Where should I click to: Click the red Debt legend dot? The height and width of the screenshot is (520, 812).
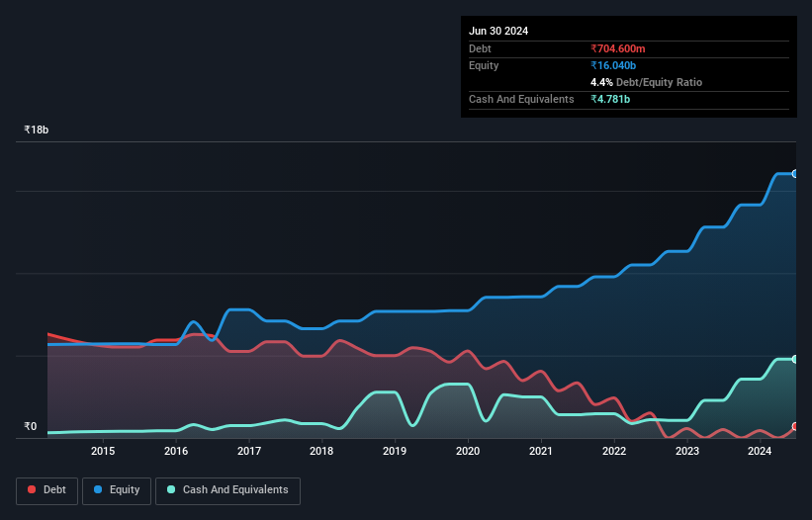point(32,489)
